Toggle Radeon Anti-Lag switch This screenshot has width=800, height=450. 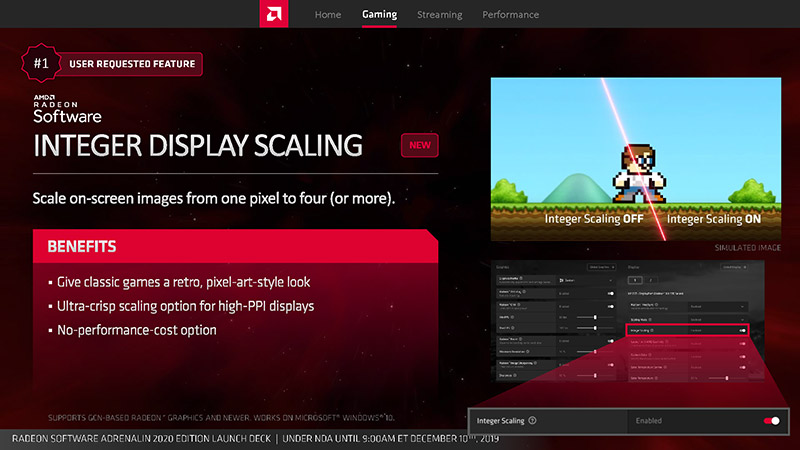point(611,293)
